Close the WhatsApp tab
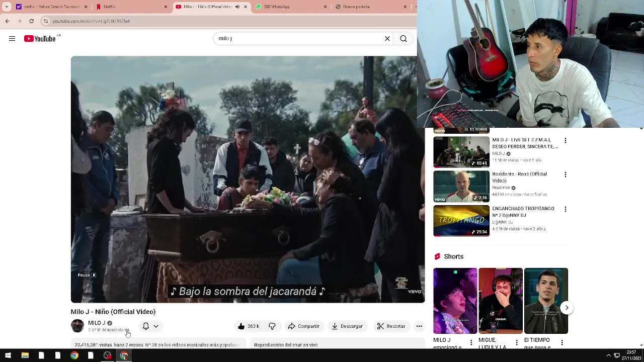This screenshot has height=362, width=644. click(326, 7)
